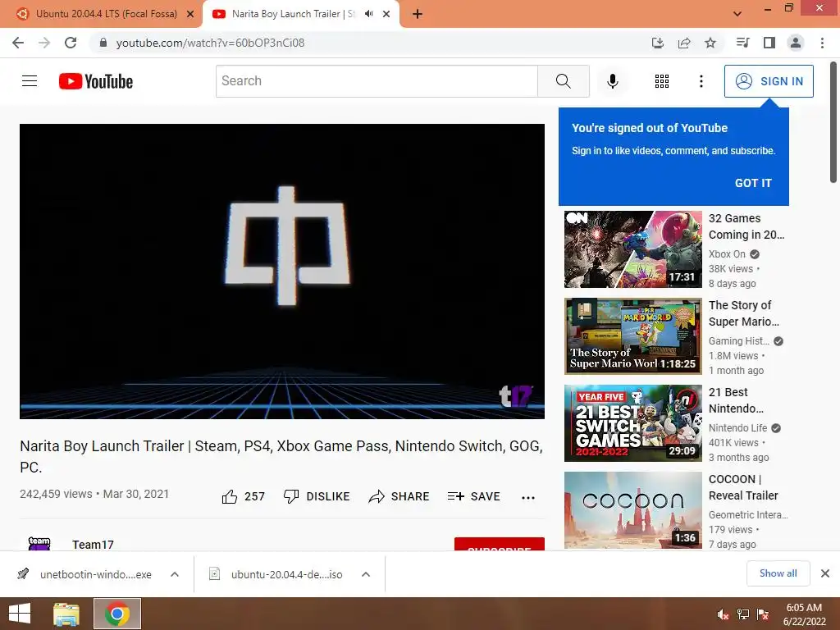Open more actions ellipsis under video
Screen dimensions: 840x630
(x=528, y=497)
